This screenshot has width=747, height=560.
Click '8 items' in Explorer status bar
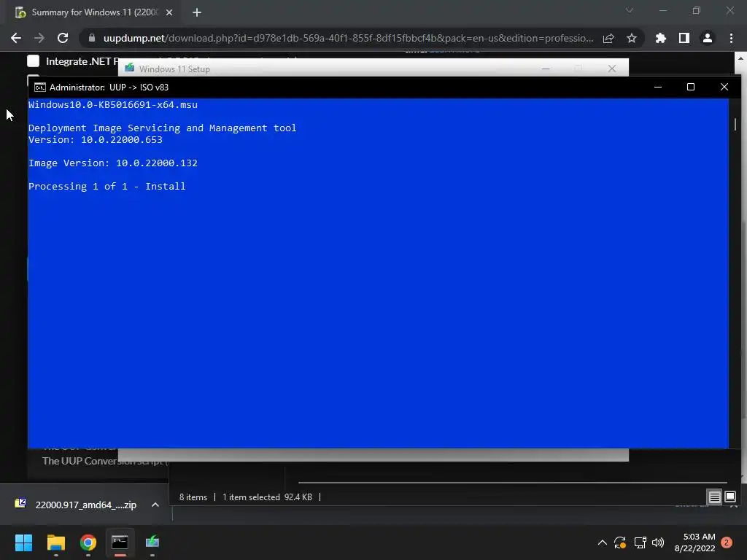pyautogui.click(x=193, y=497)
